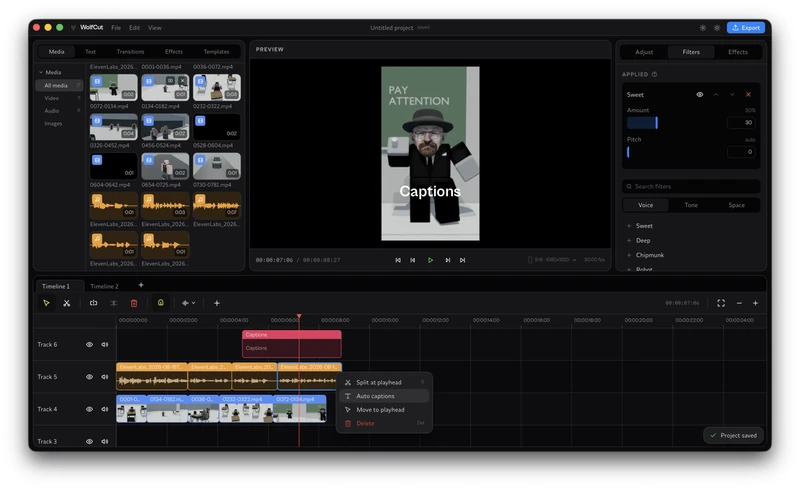
Task: Select the Space filter category
Action: coord(737,205)
